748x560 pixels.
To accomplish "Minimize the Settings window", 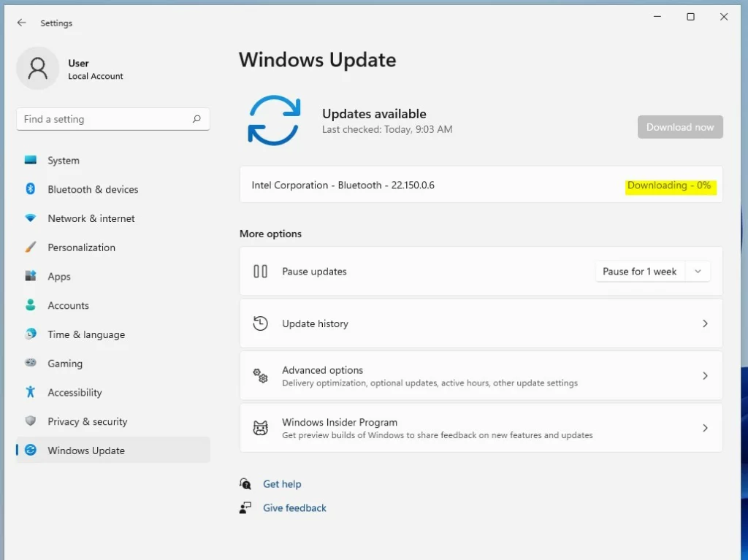I will (657, 17).
